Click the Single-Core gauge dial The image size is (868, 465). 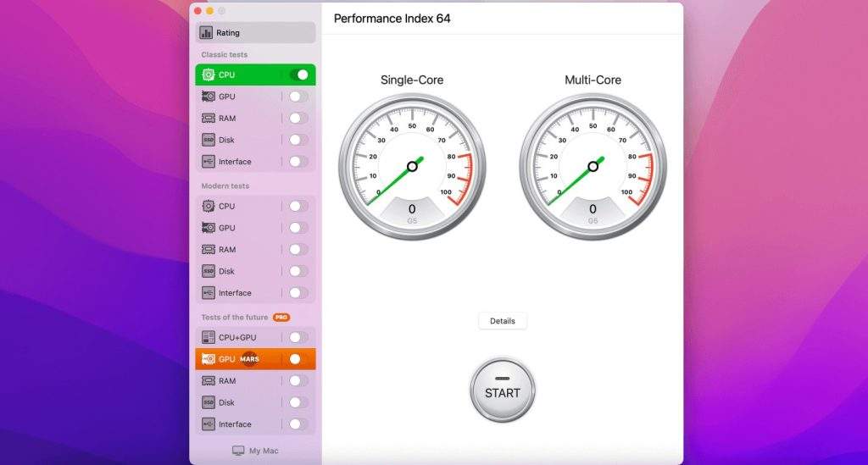412,166
